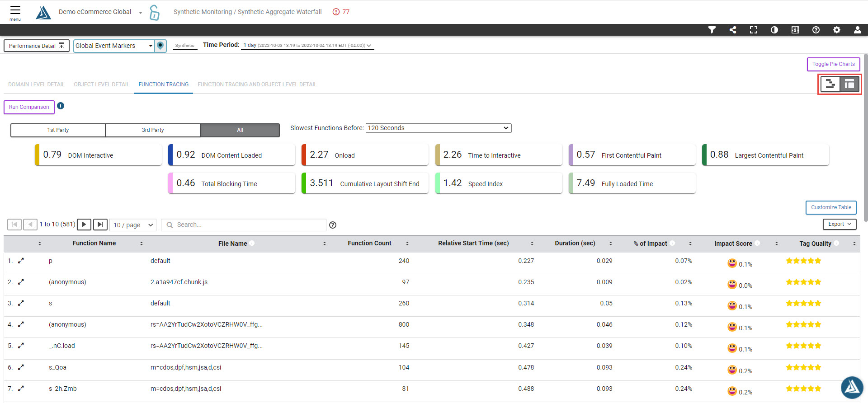Switch to waterfall chart view
The width and height of the screenshot is (868, 403).
tap(830, 84)
